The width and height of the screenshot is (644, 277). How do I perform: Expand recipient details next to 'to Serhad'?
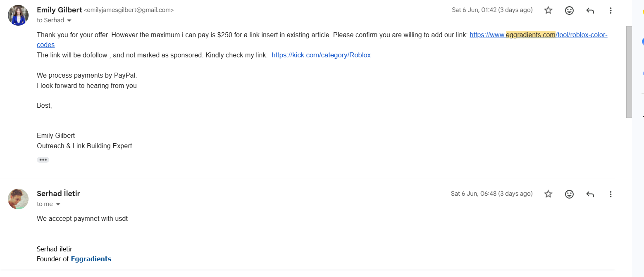69,21
